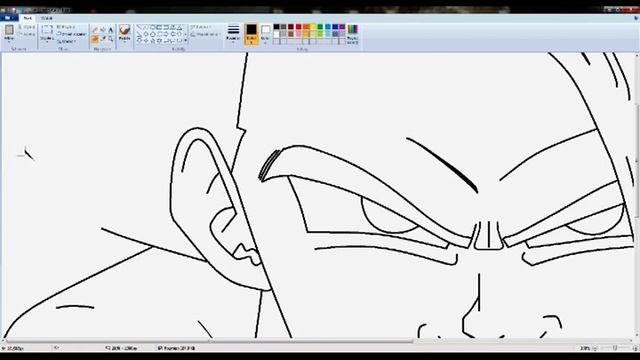The height and width of the screenshot is (360, 640).
Task: Click the Crop button
Action: [x=65, y=27]
